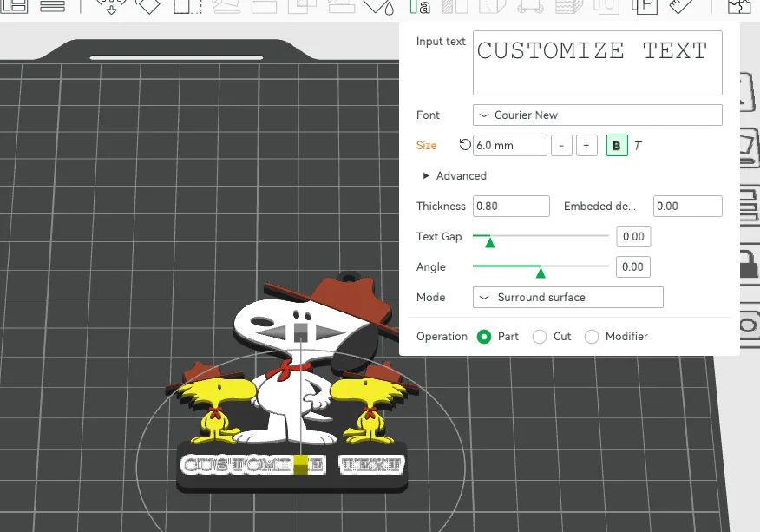Screen dimensions: 760x532
Task: Open the Measure ruler tool
Action: click(x=680, y=6)
